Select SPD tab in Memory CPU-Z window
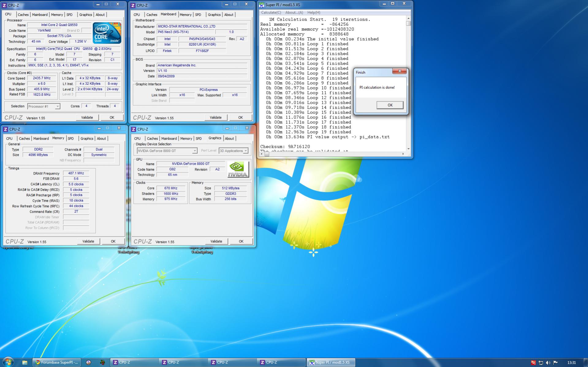 (71, 139)
